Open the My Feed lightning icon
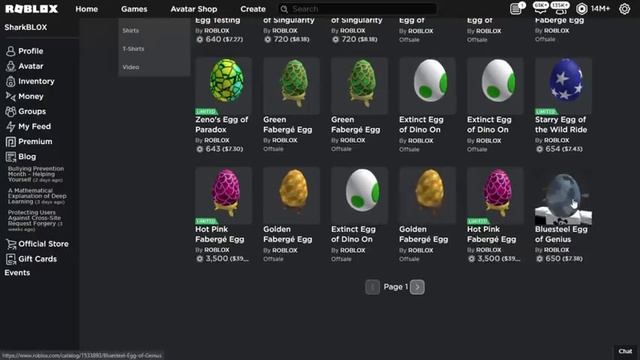 (x=11, y=127)
